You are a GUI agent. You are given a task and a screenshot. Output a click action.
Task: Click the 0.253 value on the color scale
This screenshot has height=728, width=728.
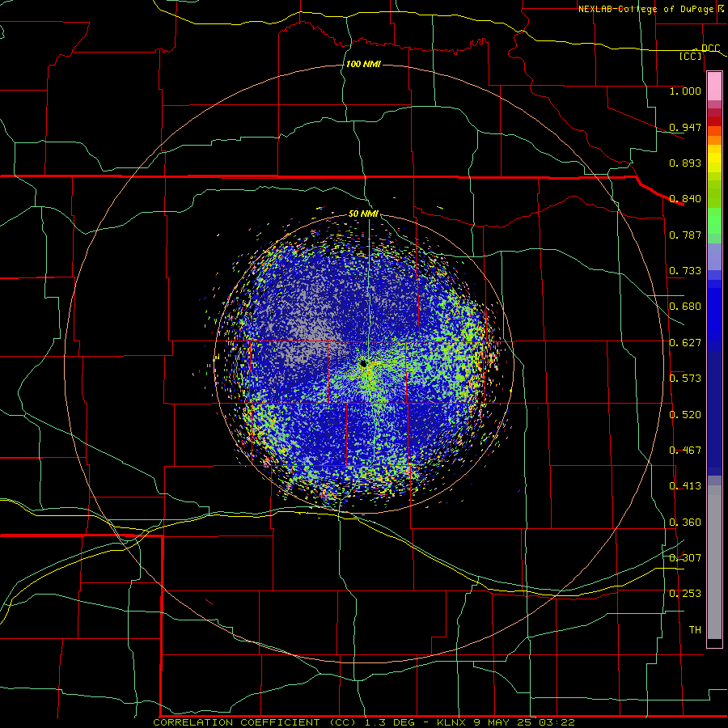685,594
